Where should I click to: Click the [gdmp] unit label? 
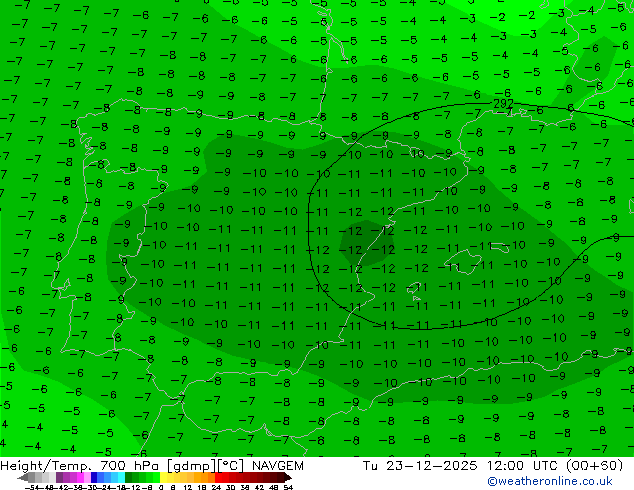[192, 466]
